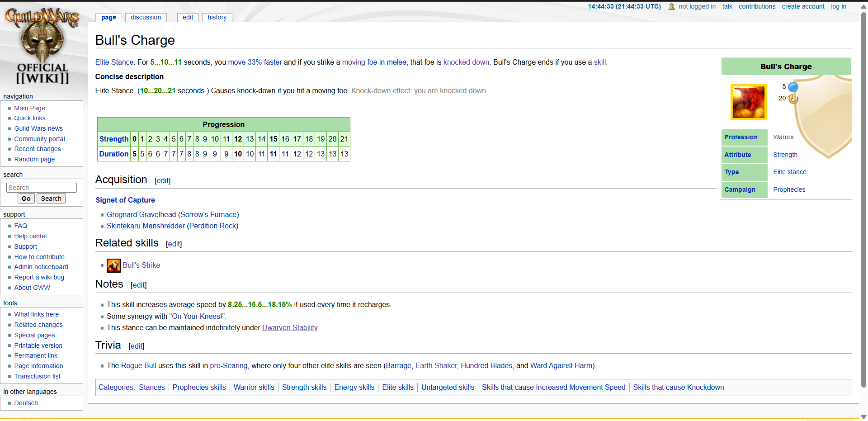868x421 pixels.
Task: Click the blue energy cost icon
Action: click(793, 87)
